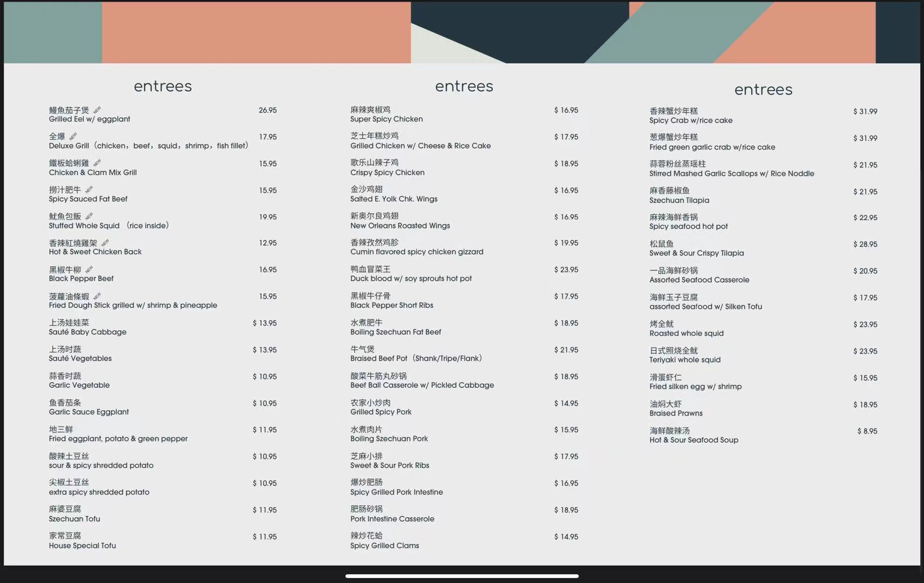Click the new badge beside Spicy Sauced Fat Beef
The height and width of the screenshot is (583, 924).
(89, 189)
